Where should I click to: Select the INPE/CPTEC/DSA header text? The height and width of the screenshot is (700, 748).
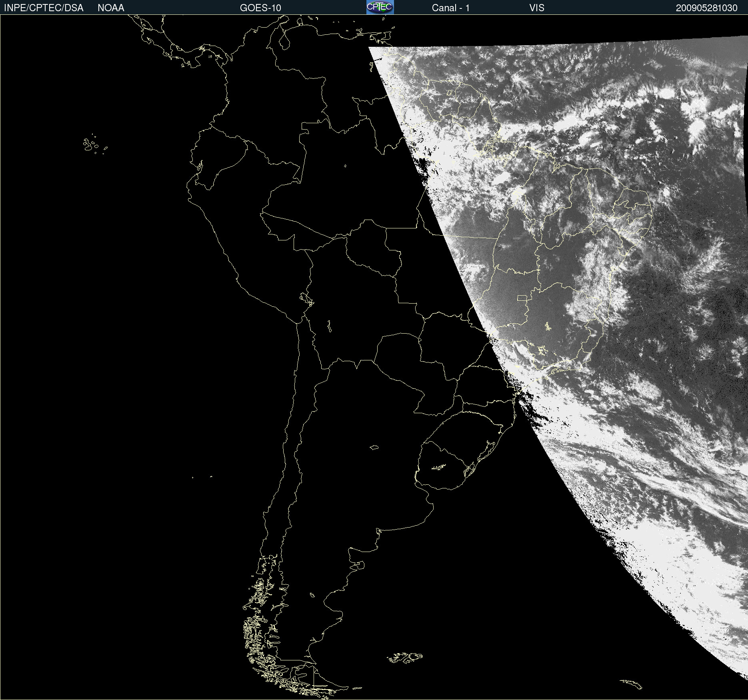[x=44, y=8]
